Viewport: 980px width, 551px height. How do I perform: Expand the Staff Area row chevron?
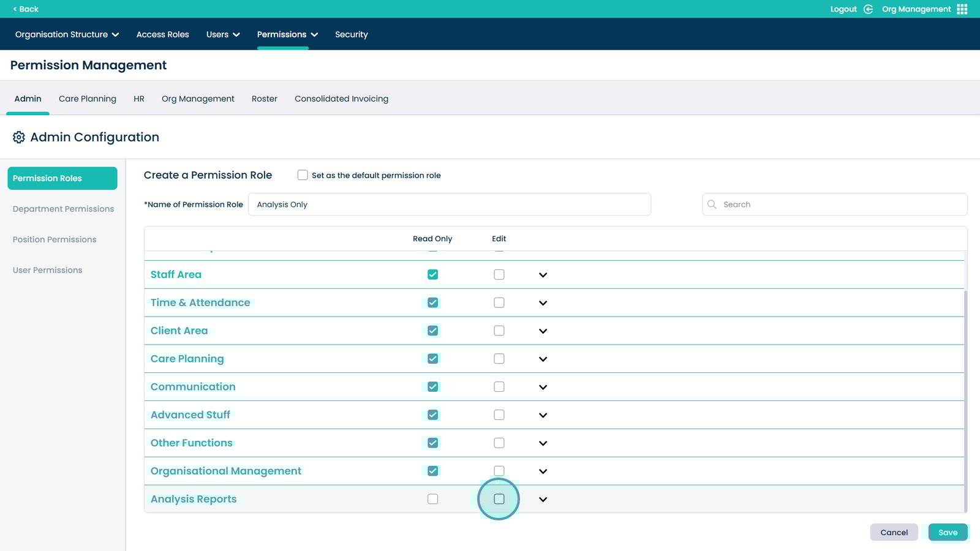click(543, 275)
